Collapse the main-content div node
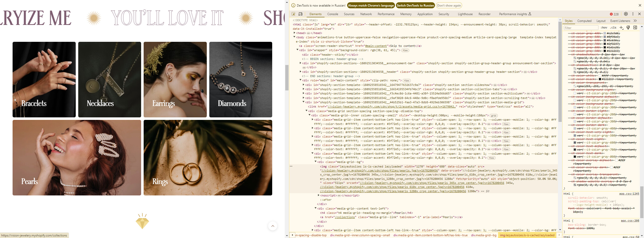Screen dimensions: 644x238 coord(300,80)
